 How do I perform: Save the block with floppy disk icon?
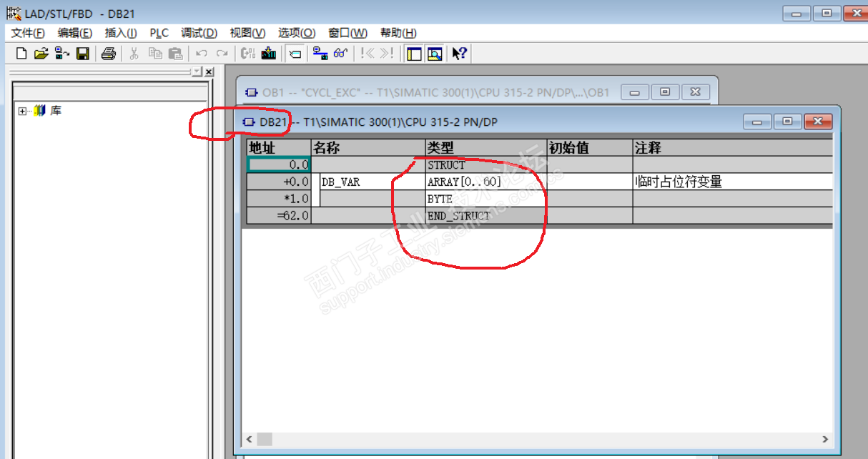point(83,54)
